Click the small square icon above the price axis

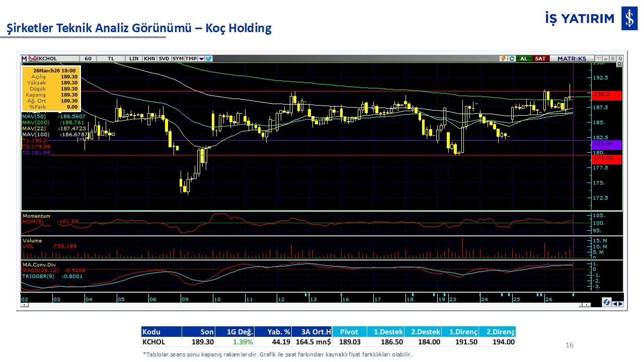(619, 64)
